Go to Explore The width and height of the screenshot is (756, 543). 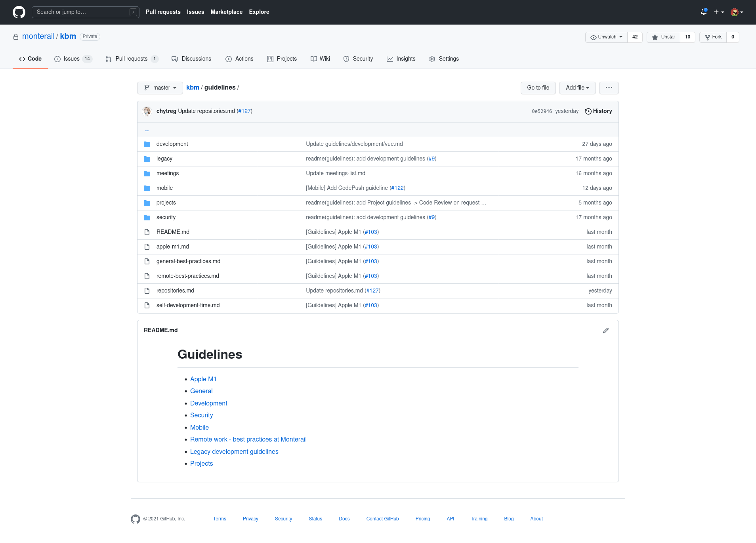259,12
